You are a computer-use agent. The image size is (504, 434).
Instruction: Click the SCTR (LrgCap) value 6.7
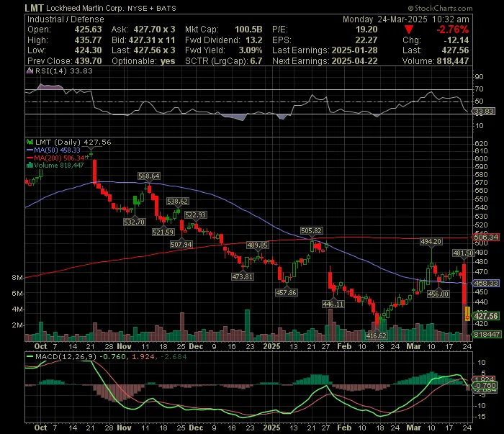(256, 61)
